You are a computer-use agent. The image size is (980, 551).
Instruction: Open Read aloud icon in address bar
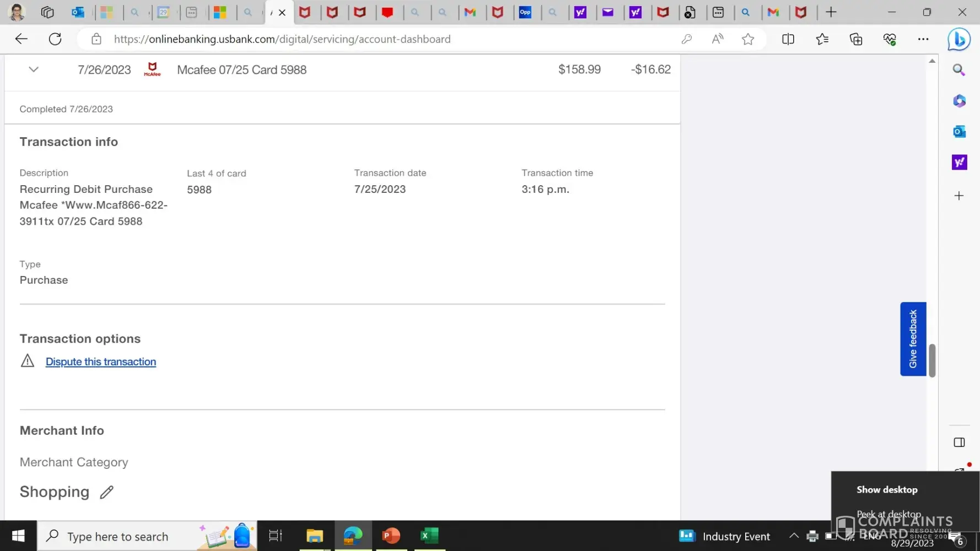point(717,39)
